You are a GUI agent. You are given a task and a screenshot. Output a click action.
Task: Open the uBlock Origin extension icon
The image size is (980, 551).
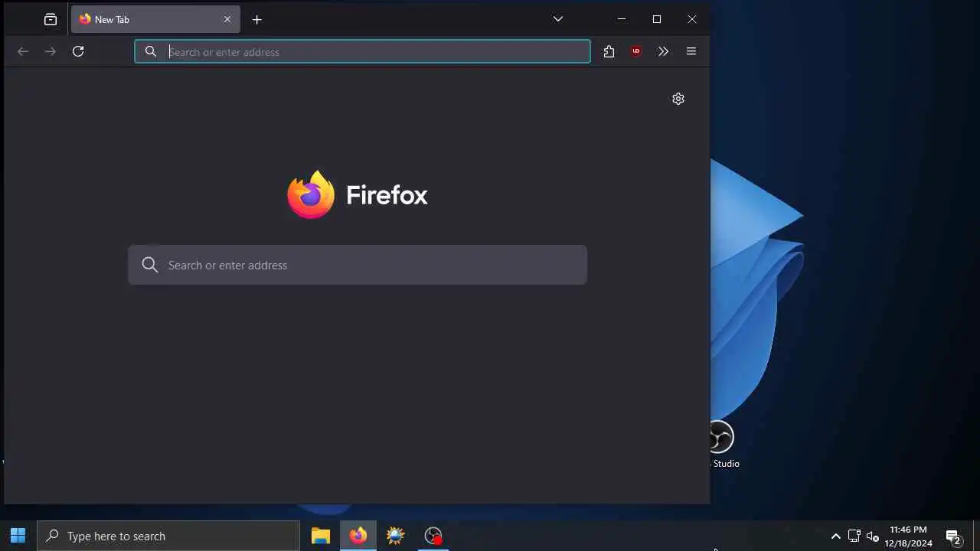pos(636,51)
